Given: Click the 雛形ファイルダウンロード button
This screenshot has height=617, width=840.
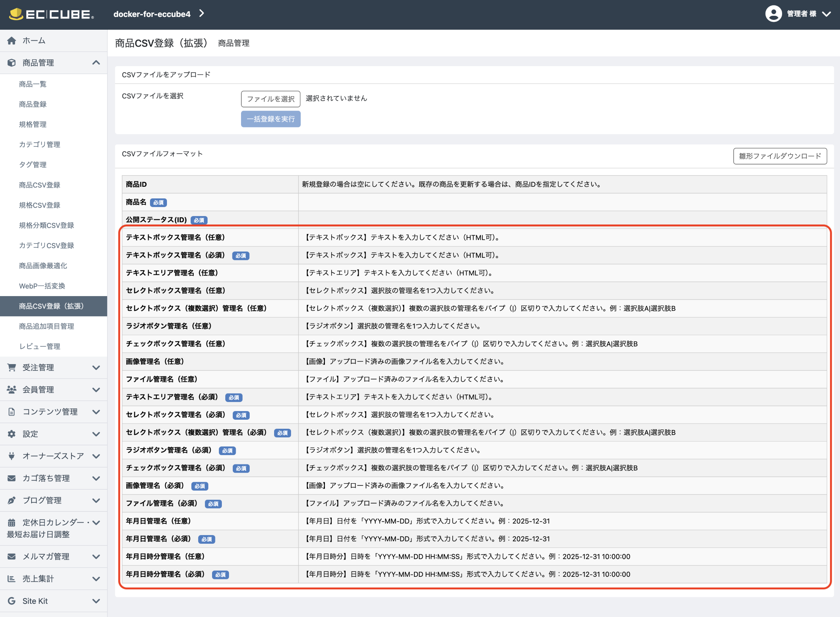Looking at the screenshot, I should 780,156.
